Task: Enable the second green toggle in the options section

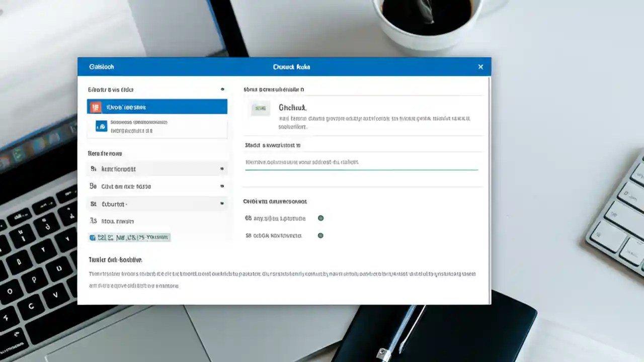Action: pos(320,235)
